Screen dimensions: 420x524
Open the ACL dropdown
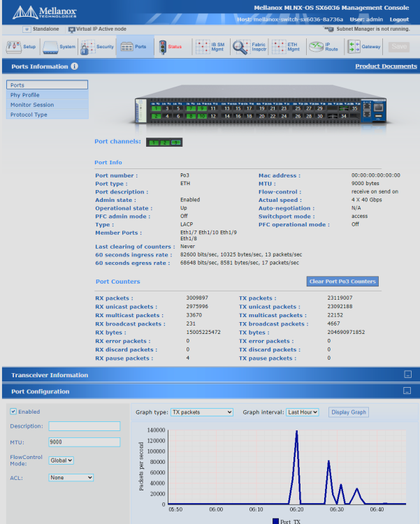coord(71,478)
